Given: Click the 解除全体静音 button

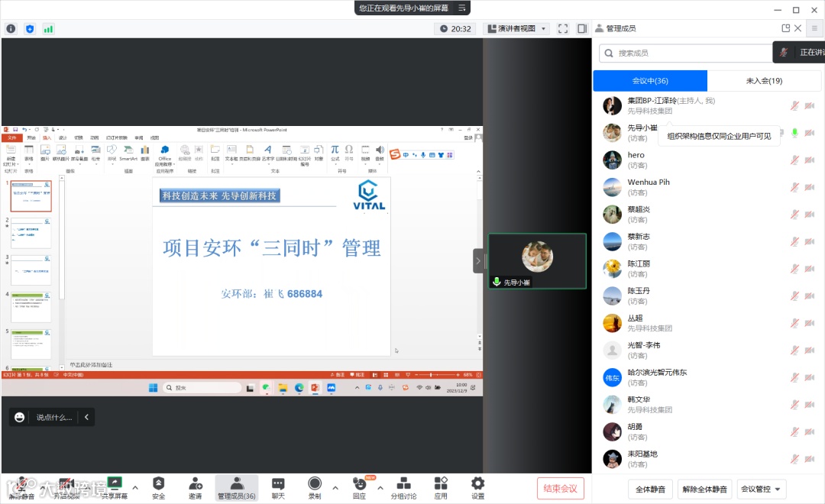Looking at the screenshot, I should [704, 489].
